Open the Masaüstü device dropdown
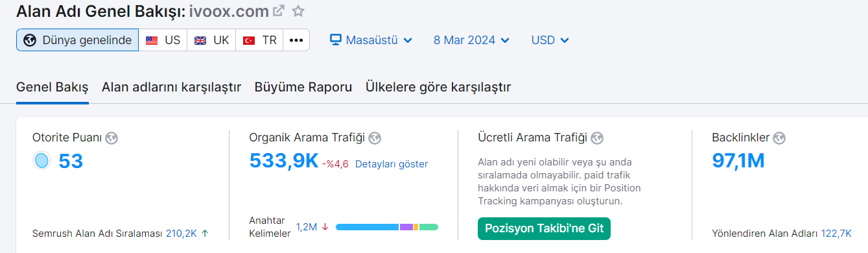The width and height of the screenshot is (868, 253). tap(371, 40)
